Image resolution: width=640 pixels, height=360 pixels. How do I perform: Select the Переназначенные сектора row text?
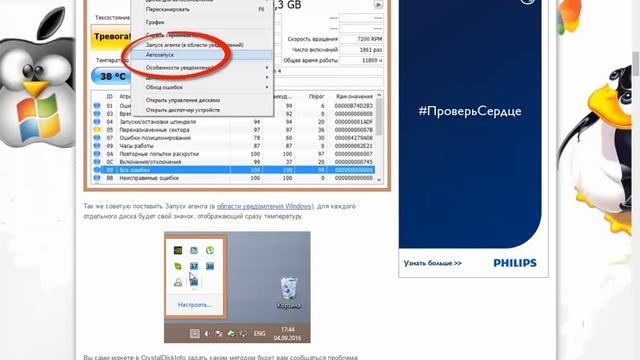(154, 130)
